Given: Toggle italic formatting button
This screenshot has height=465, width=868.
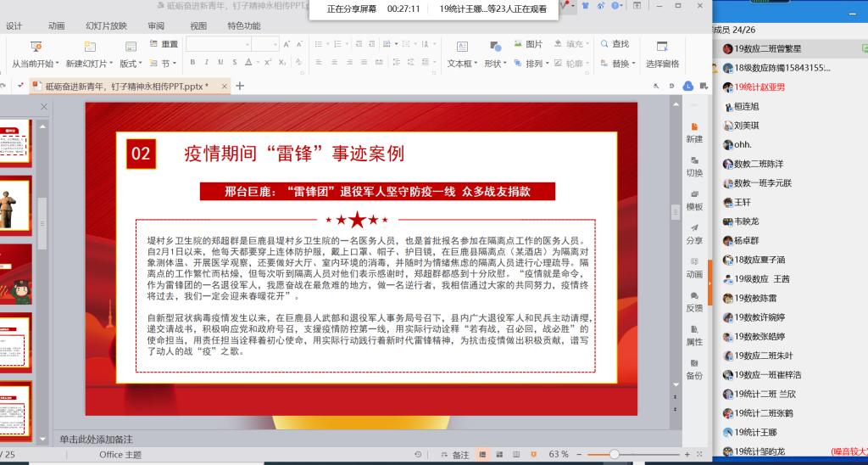Looking at the screenshot, I should (x=206, y=63).
